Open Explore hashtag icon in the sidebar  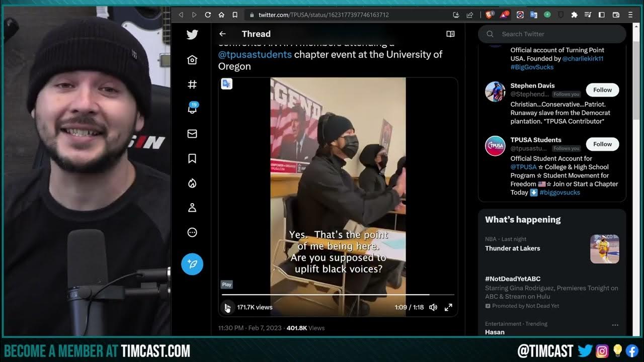click(192, 84)
